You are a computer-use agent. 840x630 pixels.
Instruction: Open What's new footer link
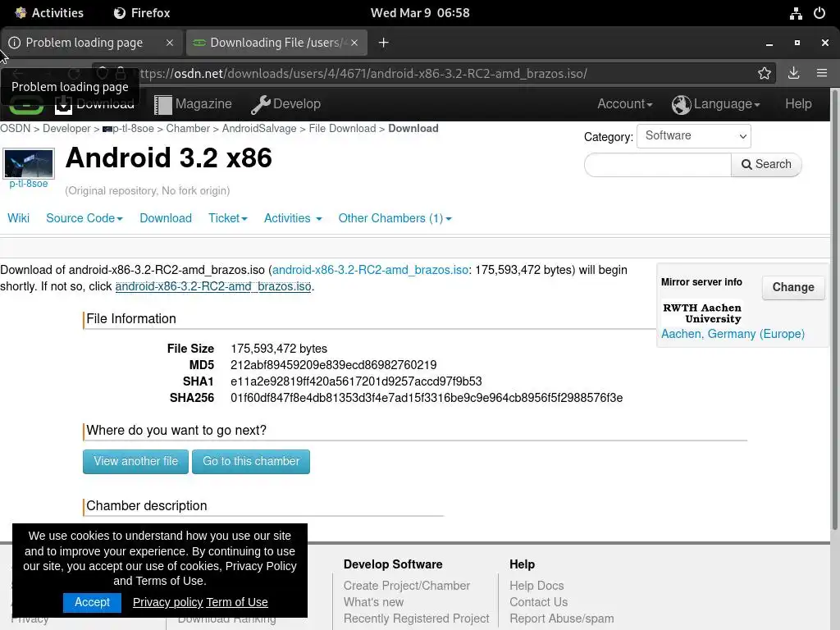[x=373, y=602]
